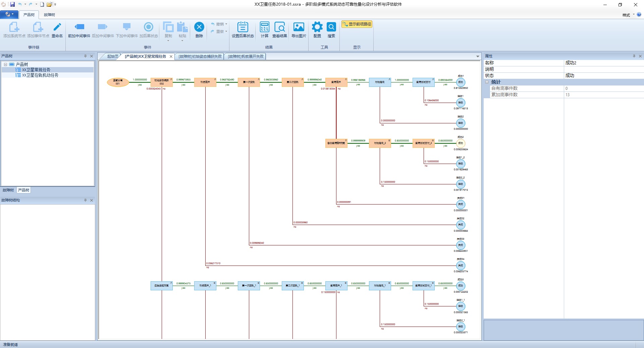This screenshot has height=348, width=644.
Task: Toggle auto-hide pin on 故障树结构 panel
Action: coord(85,200)
